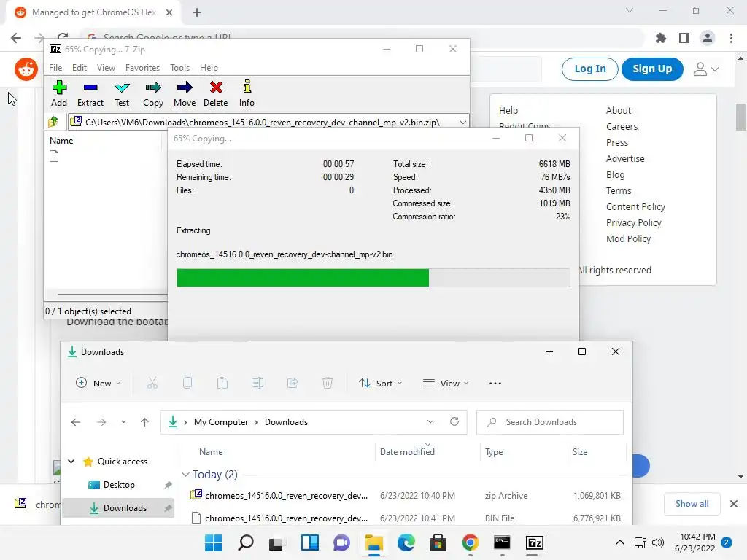
Task: Open 7-Zip Edit menu
Action: tap(79, 68)
